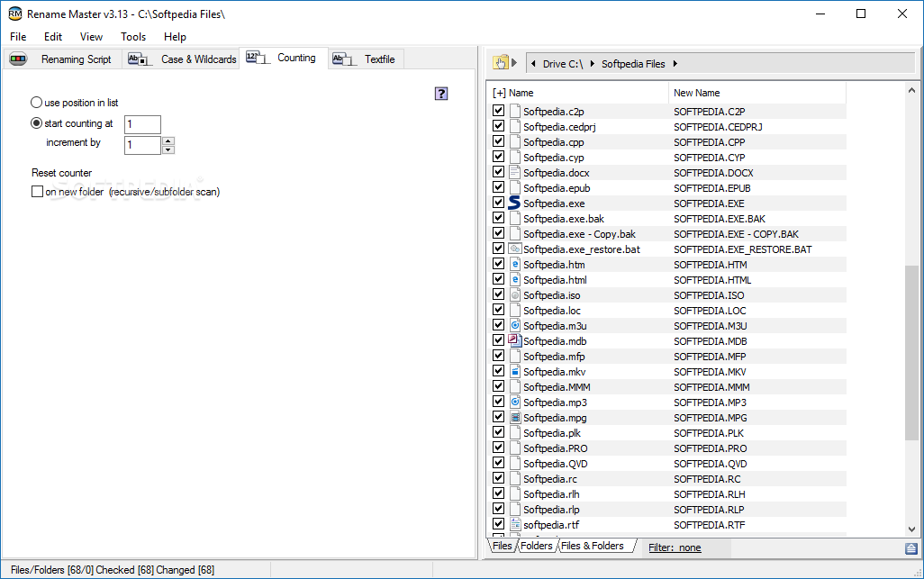Click the folder browse icon in path bar

click(x=501, y=63)
